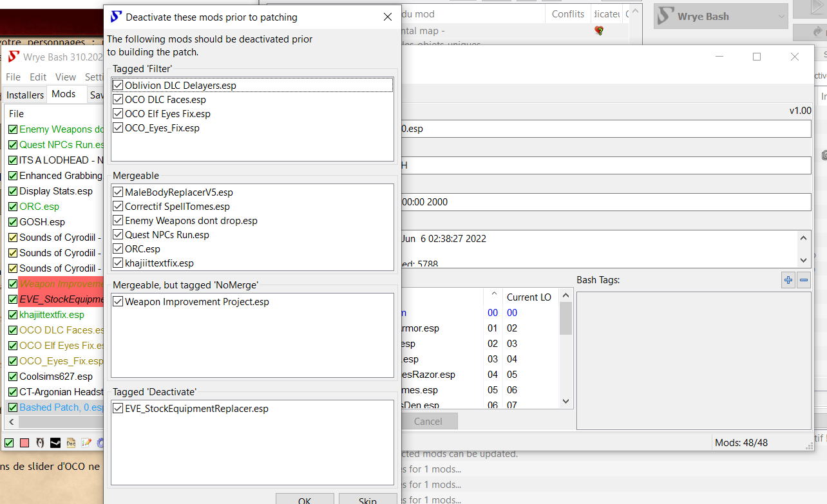Open the checklist-with-pencil icon in status bar
The image size is (827, 504).
pyautogui.click(x=86, y=443)
